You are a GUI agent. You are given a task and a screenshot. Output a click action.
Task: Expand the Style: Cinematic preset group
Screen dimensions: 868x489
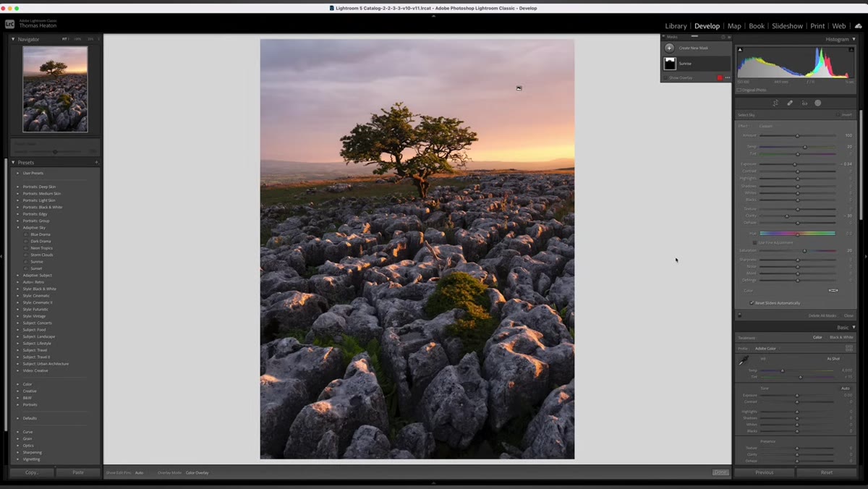tap(18, 295)
